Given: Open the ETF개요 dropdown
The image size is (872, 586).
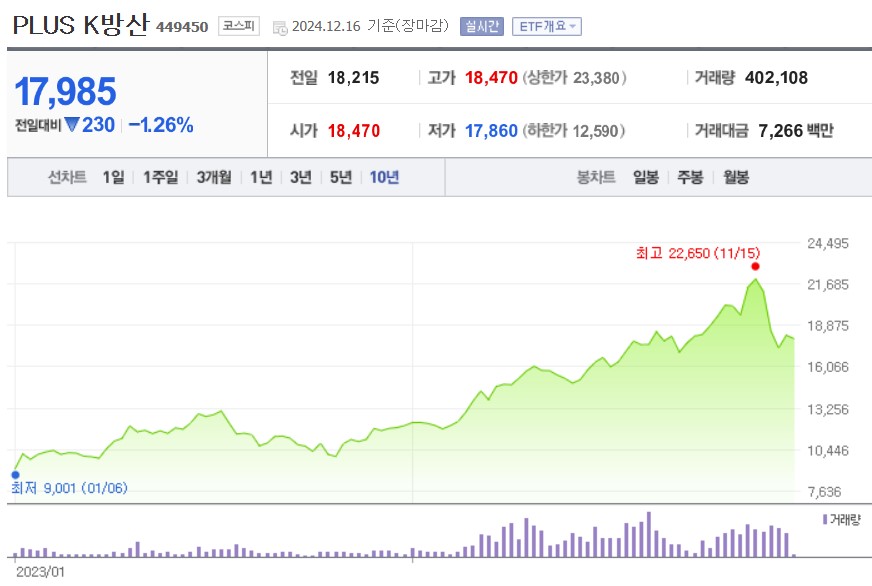Looking at the screenshot, I should click(x=546, y=26).
